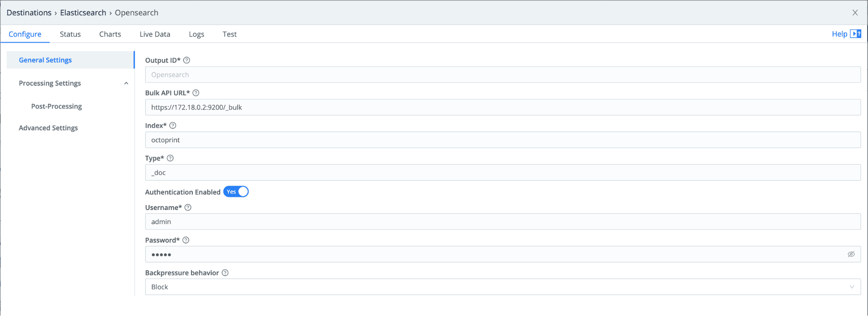Switch to the Status tab

[70, 34]
